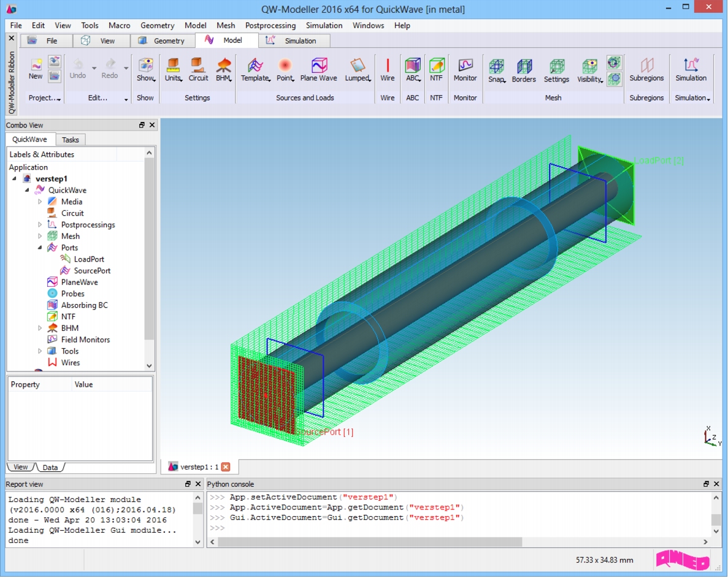The height and width of the screenshot is (578, 728).
Task: Open the Simulation... group dropdown
Action: (x=692, y=98)
